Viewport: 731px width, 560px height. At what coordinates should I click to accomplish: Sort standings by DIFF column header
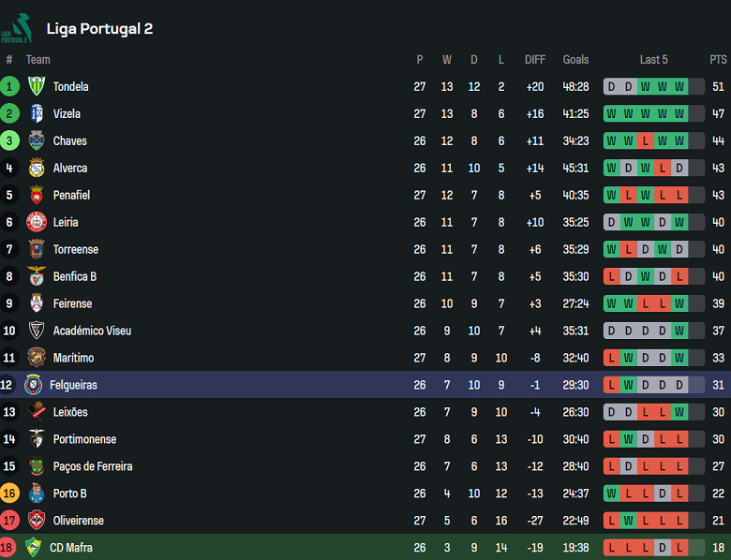[535, 59]
